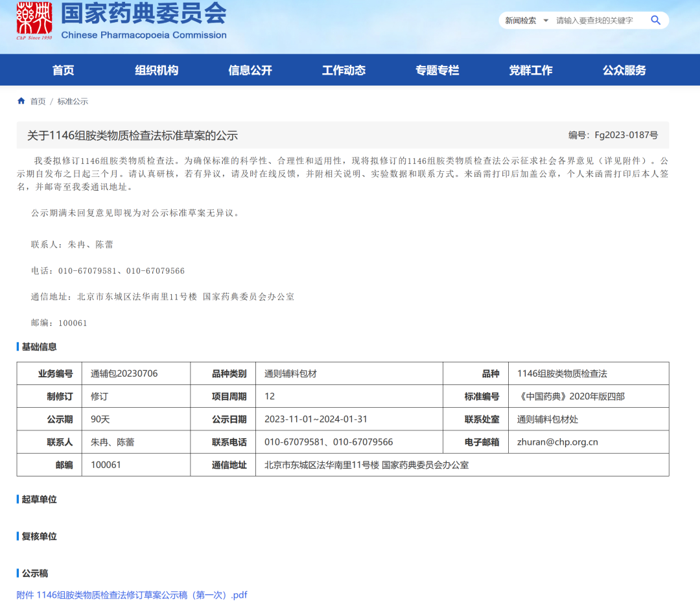Select the document number Fg2023-0187号
This screenshot has height=610, width=700.
(626, 135)
